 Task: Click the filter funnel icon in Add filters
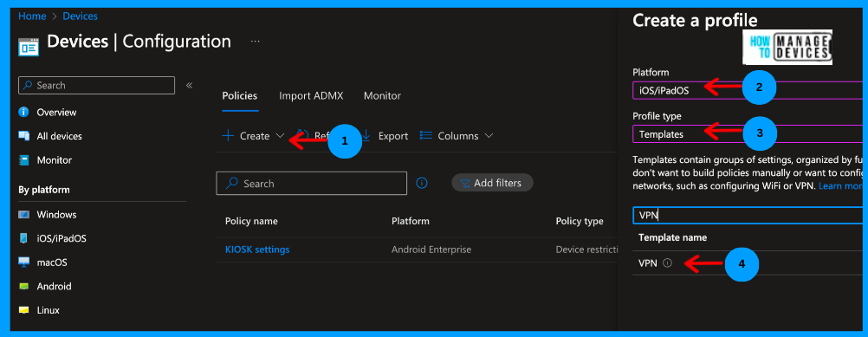(465, 183)
